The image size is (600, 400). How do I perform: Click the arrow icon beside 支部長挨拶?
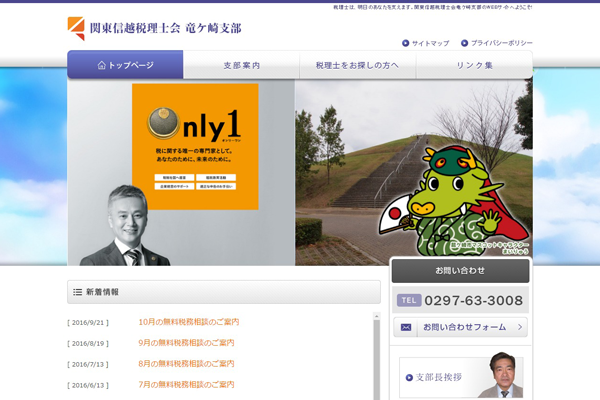point(409,377)
